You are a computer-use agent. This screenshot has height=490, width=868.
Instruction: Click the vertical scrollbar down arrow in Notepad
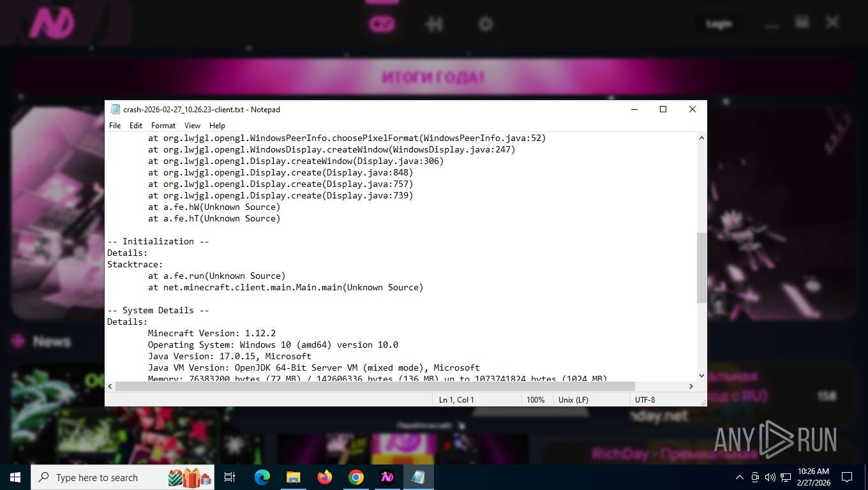tap(701, 376)
